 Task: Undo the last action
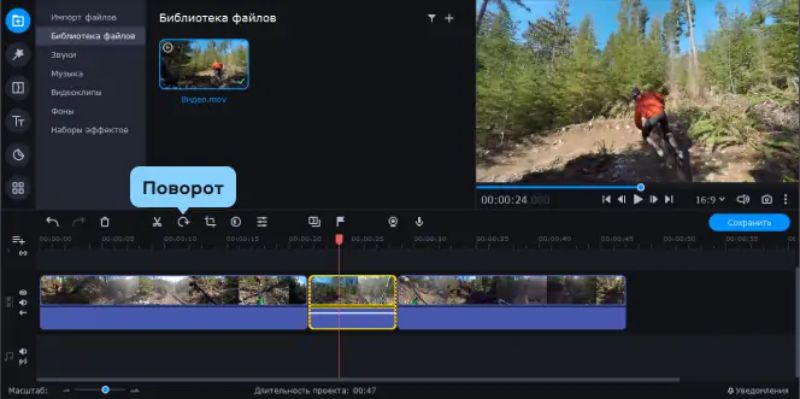52,222
